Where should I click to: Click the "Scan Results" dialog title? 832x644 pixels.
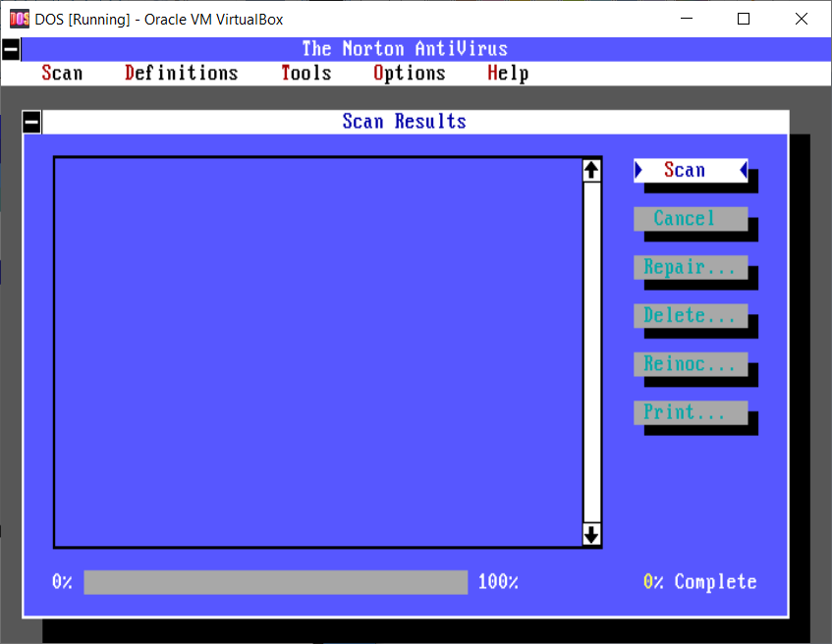(x=405, y=122)
